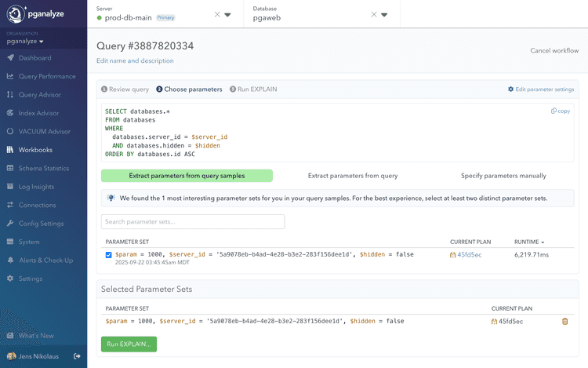The width and height of the screenshot is (588, 368).
Task: Click the Cancel workflow link
Action: click(x=554, y=50)
